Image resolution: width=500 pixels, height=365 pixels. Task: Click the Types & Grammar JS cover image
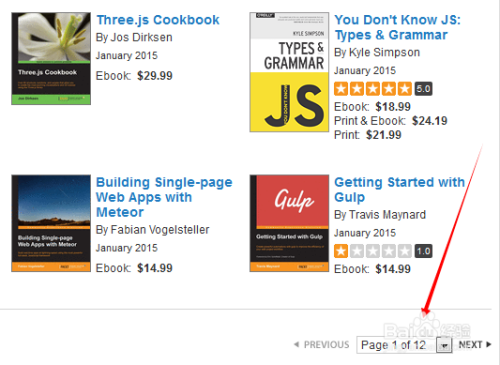[289, 72]
